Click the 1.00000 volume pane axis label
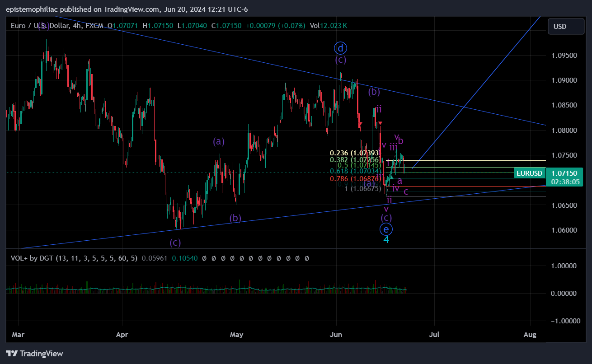Image resolution: width=592 pixels, height=364 pixels. [x=564, y=266]
